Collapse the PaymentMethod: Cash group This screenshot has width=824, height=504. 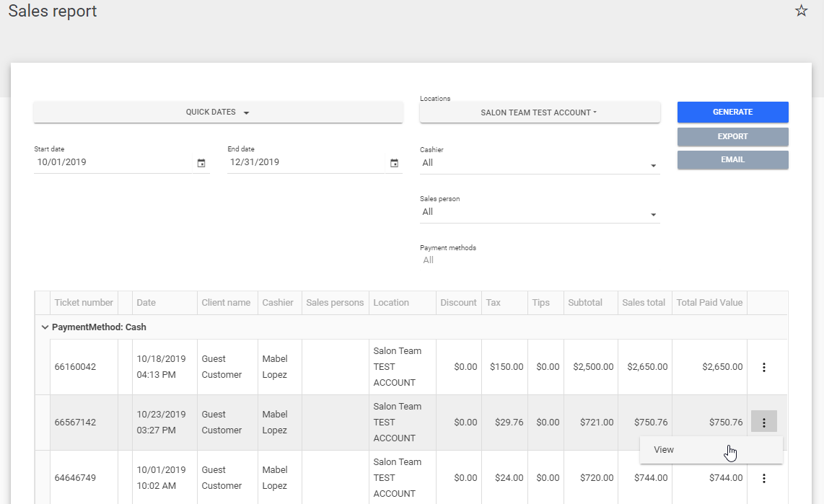coord(45,327)
